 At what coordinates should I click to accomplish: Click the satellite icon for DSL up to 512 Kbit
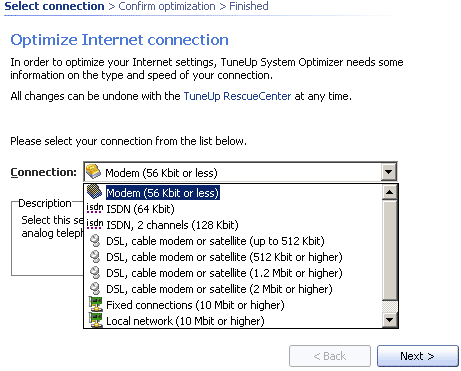95,241
